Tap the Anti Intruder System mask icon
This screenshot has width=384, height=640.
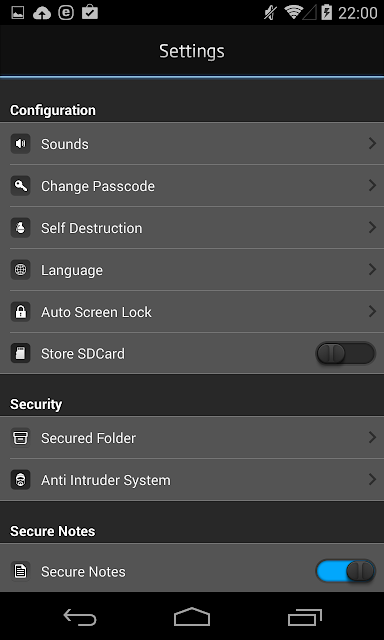(x=20, y=480)
